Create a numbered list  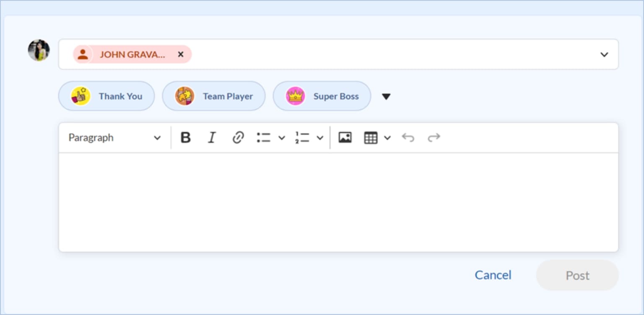pos(302,137)
